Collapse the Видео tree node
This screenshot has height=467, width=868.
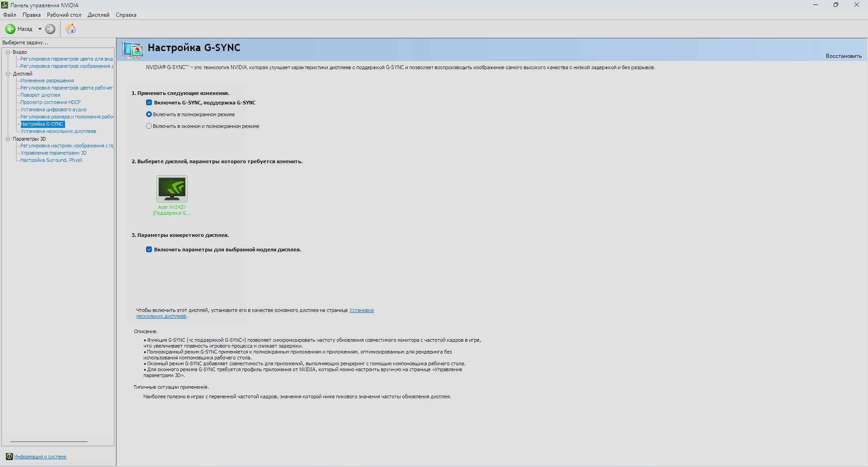point(8,52)
